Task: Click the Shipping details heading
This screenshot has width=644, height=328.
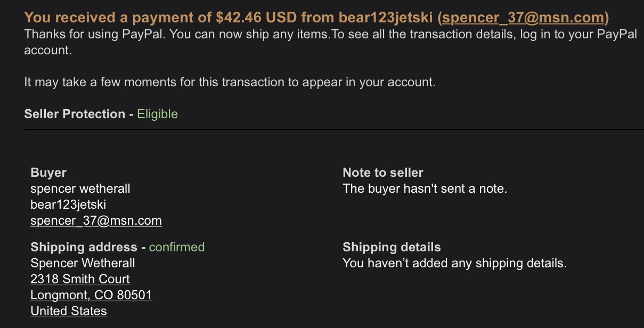Action: (x=392, y=247)
